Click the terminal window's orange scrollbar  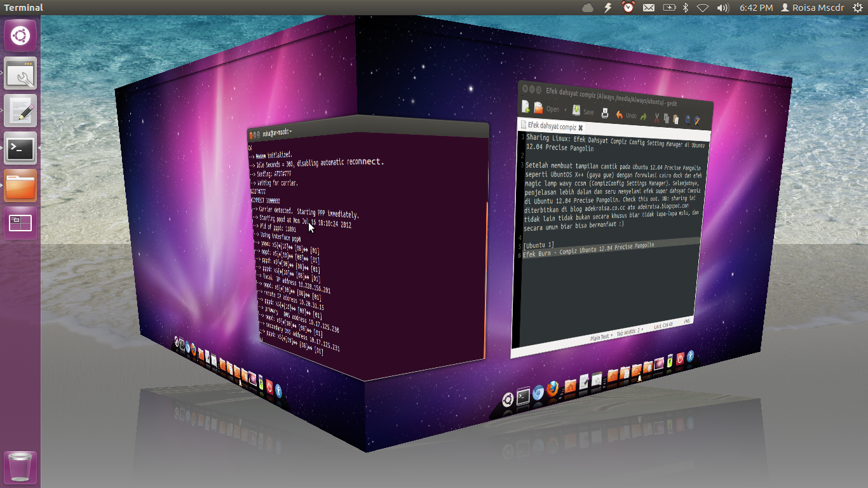pos(487,280)
